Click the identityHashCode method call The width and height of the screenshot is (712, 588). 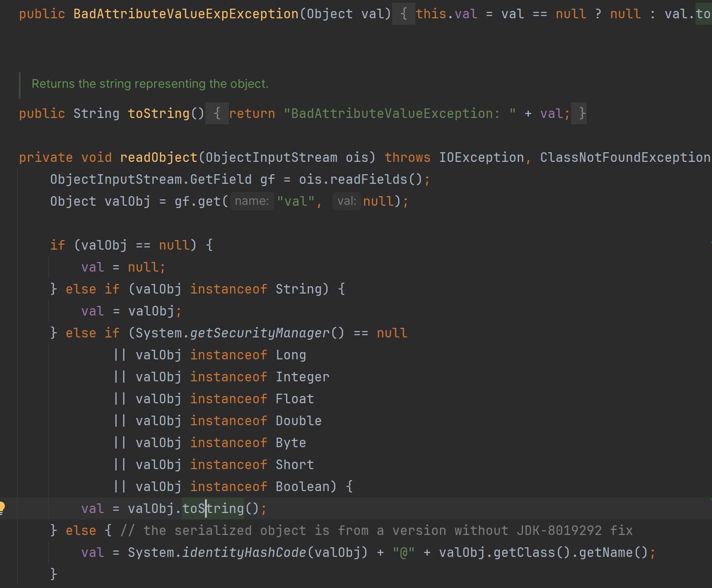pos(244,552)
